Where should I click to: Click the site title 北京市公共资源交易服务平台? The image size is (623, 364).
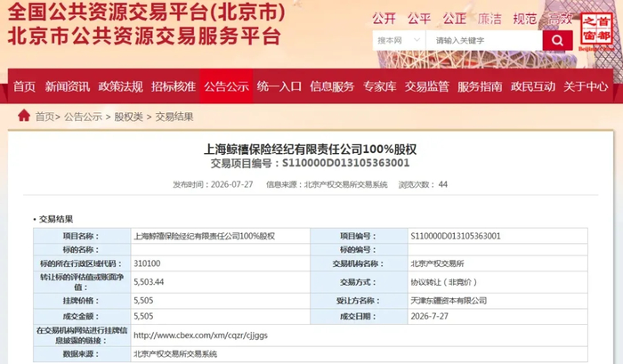pos(144,36)
